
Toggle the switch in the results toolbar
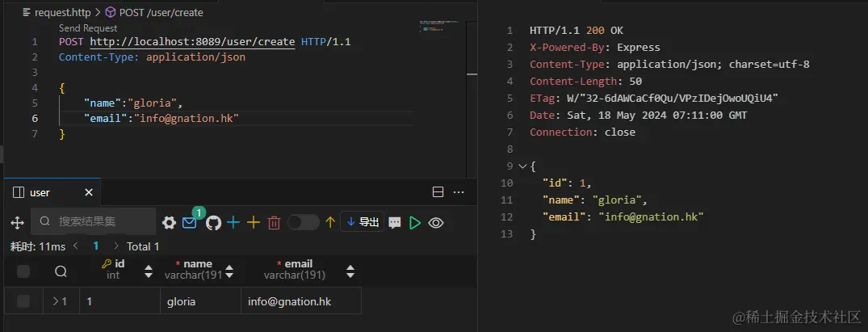304,223
